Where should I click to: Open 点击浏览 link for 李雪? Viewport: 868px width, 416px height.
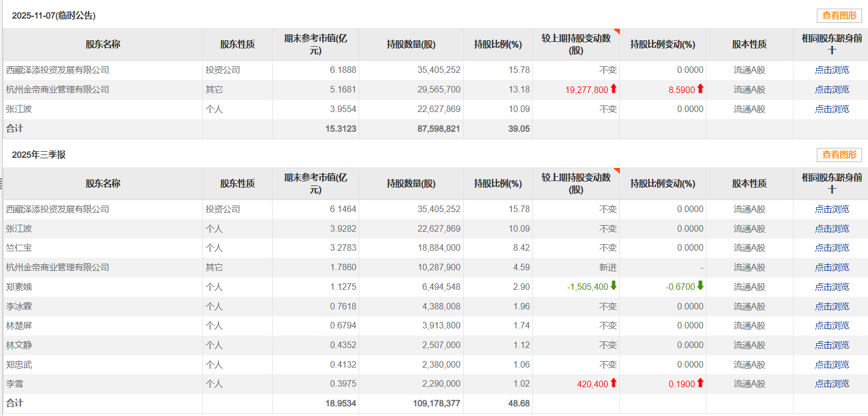click(832, 384)
